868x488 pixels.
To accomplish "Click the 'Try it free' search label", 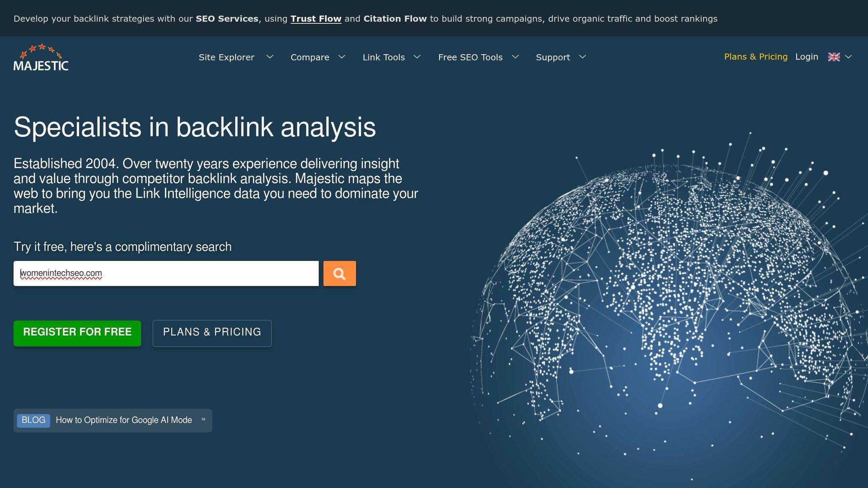I will pyautogui.click(x=122, y=247).
